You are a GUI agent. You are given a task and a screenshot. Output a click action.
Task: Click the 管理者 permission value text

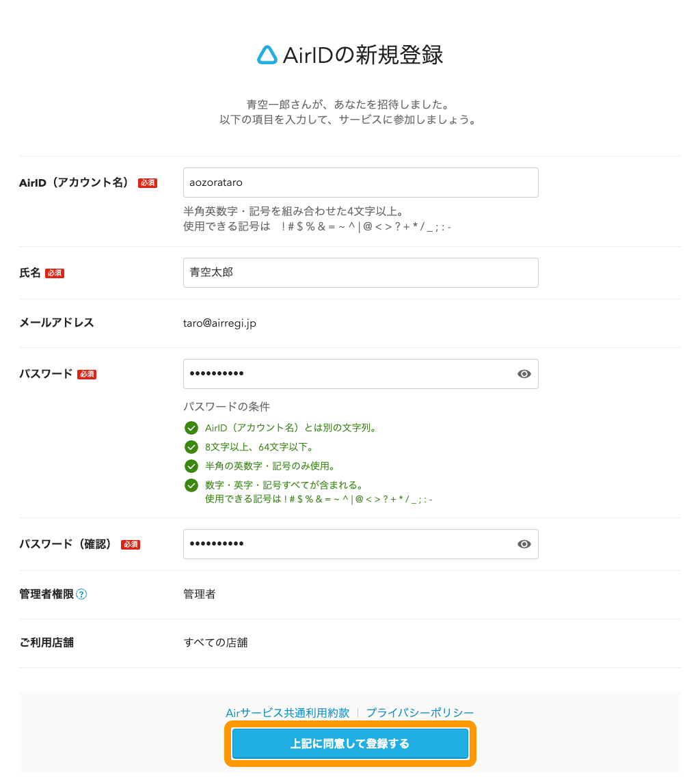200,594
